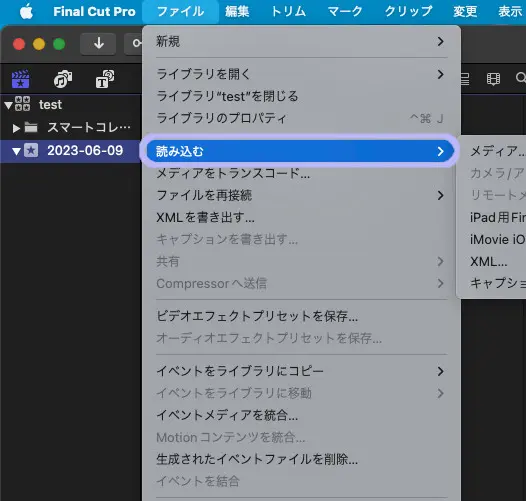Choose 生成されたイベントファイルを削除…

point(301,459)
